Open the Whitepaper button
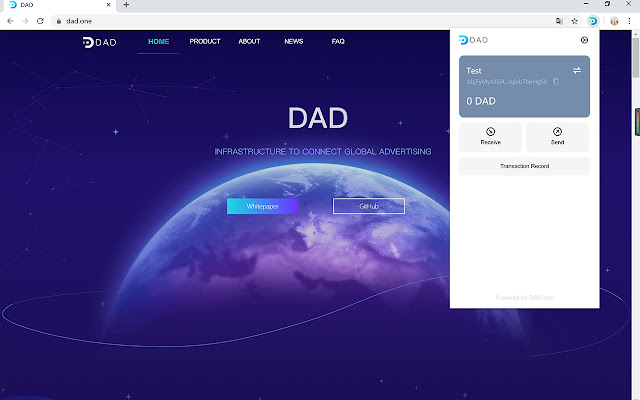 point(262,206)
